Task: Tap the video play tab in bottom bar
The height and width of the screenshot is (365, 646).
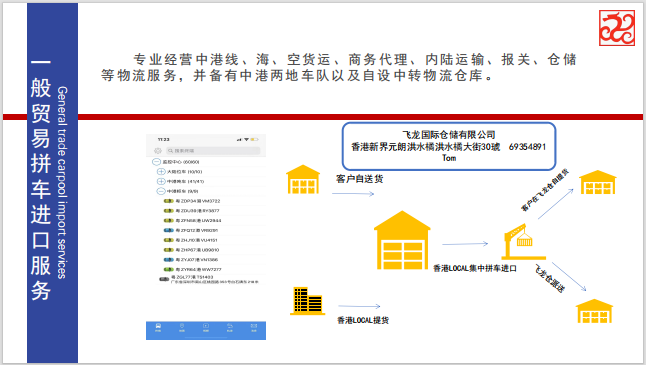Action: pos(206,327)
